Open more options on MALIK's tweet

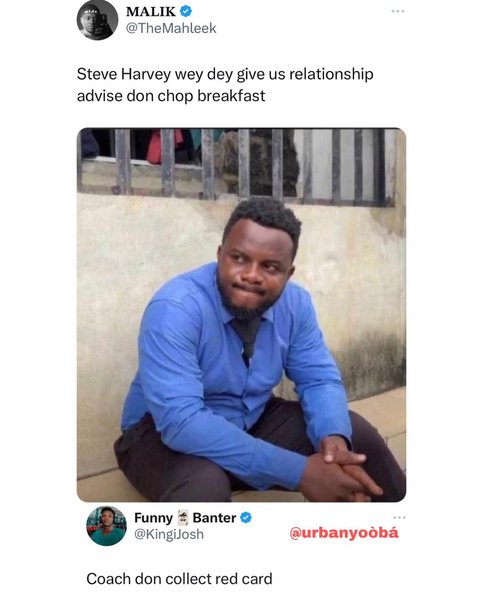coord(398,11)
